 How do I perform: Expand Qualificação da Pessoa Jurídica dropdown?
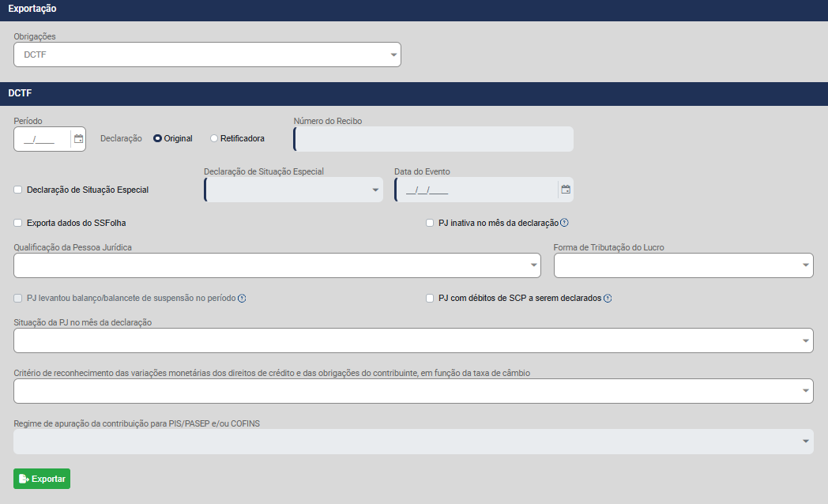pyautogui.click(x=277, y=265)
